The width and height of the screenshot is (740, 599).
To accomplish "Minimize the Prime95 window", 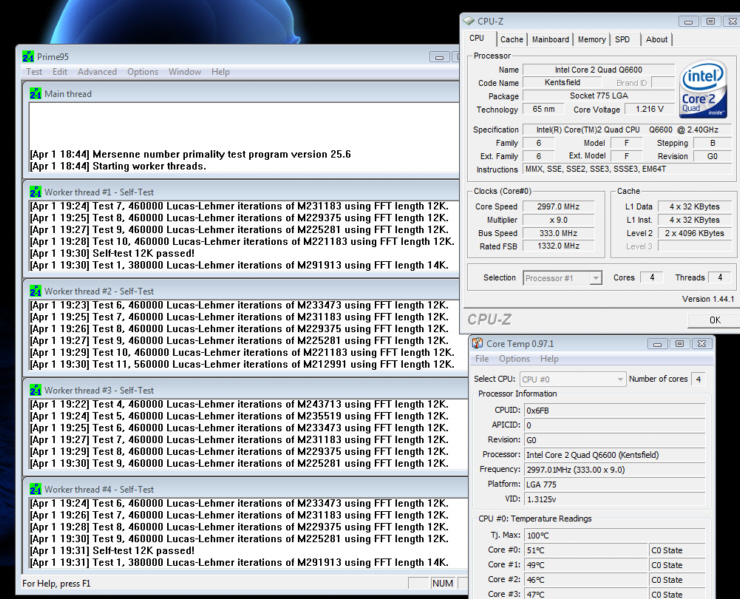I will pyautogui.click(x=439, y=57).
